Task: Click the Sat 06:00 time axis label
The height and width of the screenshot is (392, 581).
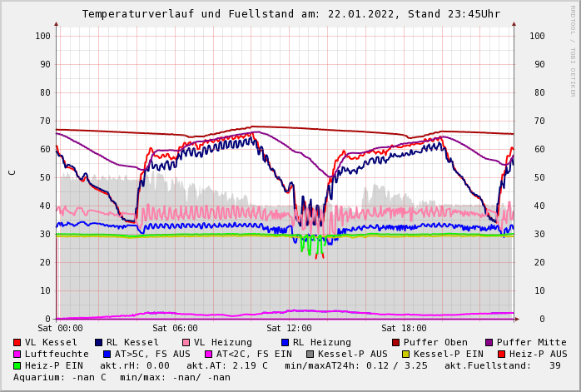Action: click(175, 329)
